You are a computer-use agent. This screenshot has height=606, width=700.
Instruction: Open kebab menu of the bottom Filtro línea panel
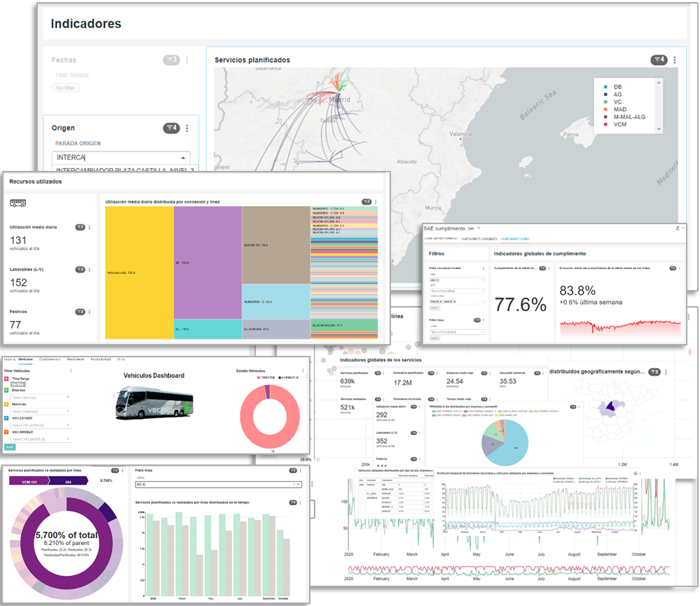click(x=301, y=470)
